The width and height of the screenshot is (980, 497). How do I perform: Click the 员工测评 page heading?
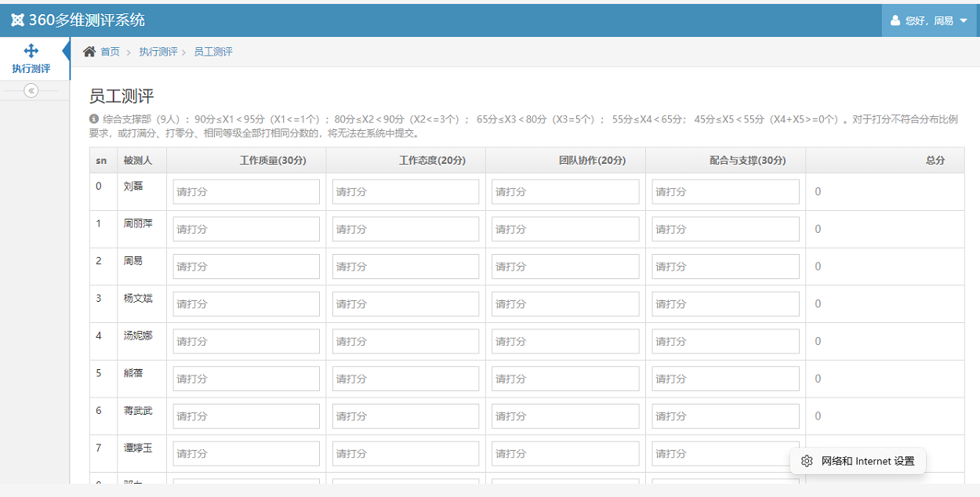(122, 96)
